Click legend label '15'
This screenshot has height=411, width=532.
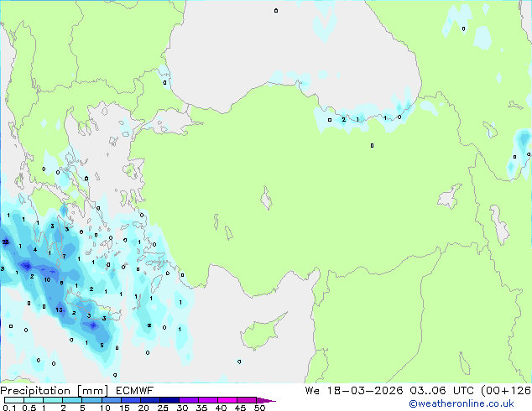[x=124, y=408]
